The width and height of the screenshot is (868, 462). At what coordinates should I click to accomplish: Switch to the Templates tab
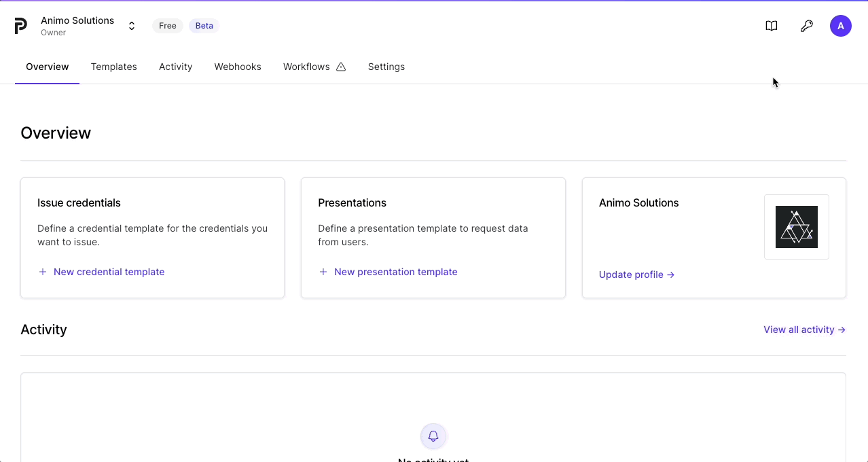tap(113, 67)
